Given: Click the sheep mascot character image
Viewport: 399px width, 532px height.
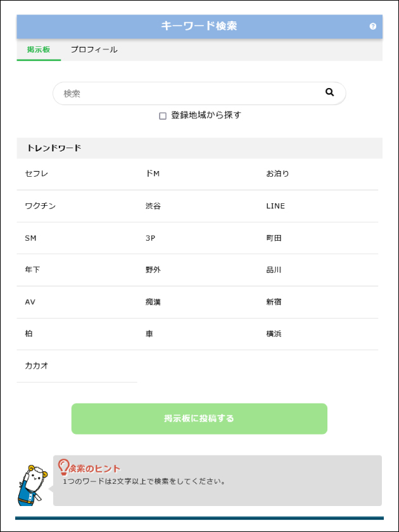Looking at the screenshot, I should point(32,484).
